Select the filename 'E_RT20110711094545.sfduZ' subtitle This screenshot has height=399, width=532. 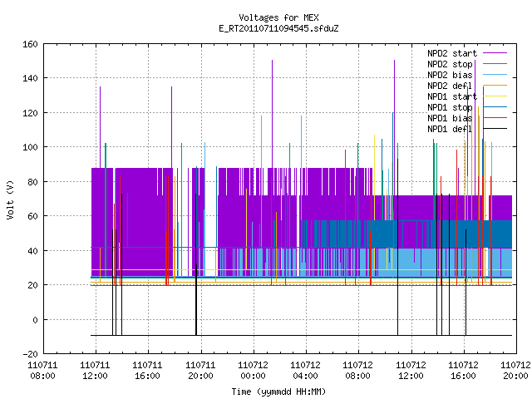(278, 28)
